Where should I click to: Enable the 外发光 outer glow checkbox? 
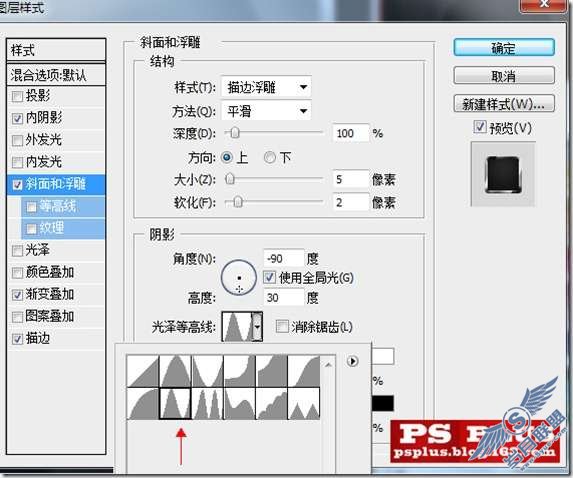click(x=17, y=140)
